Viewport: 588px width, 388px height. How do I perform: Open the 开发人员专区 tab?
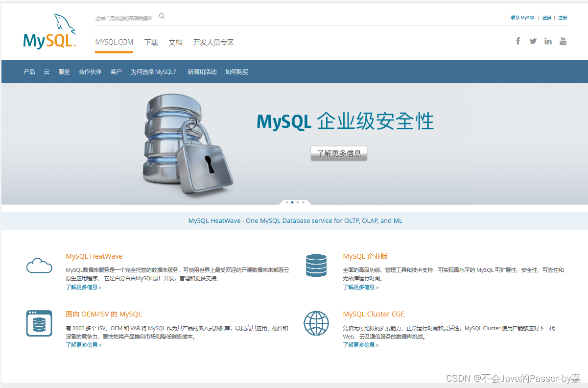[x=213, y=43]
